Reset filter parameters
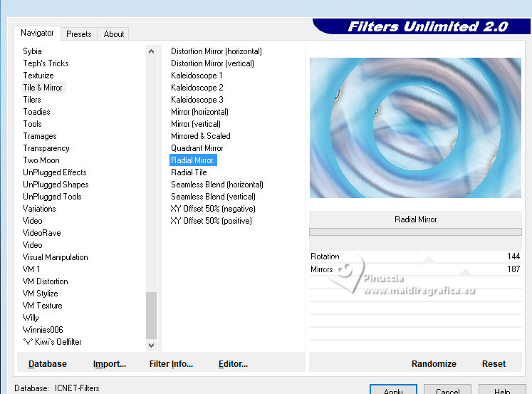The image size is (532, 394). click(494, 364)
